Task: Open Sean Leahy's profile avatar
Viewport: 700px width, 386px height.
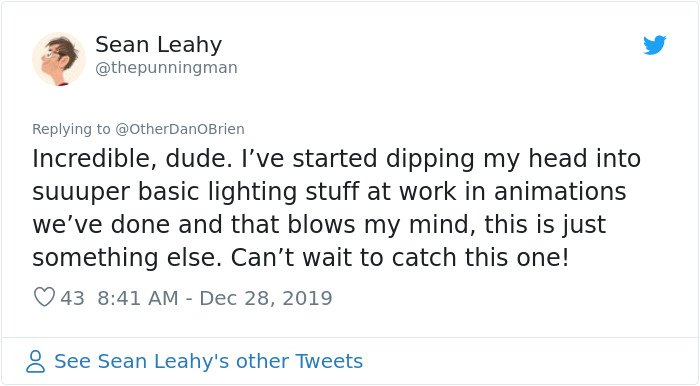Action: tap(58, 58)
